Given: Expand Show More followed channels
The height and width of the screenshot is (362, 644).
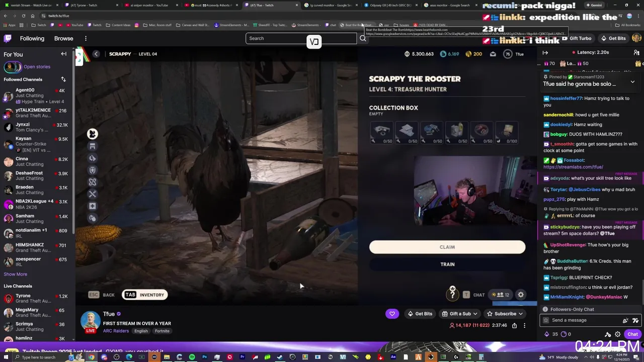Looking at the screenshot, I should [x=15, y=274].
